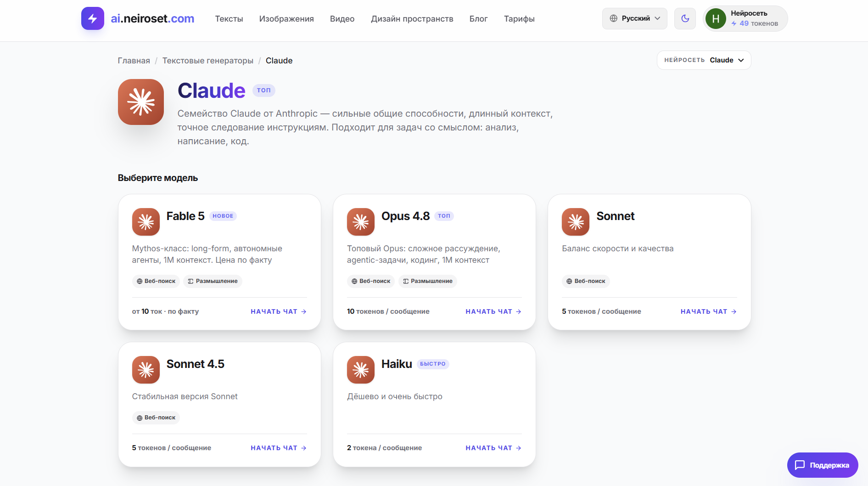Viewport: 868px width, 486px height.
Task: Click the "Дёшево и очень быстро" description
Action: coord(395,396)
